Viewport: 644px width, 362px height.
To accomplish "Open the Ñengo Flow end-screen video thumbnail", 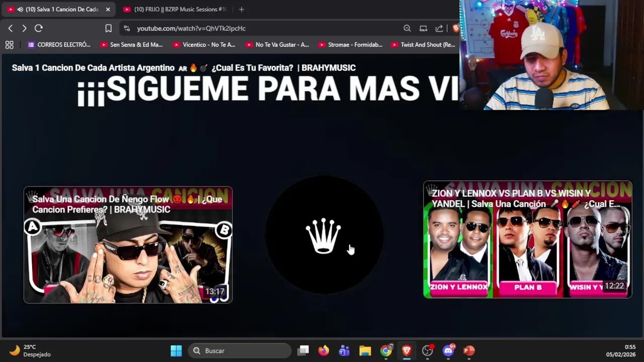I will [128, 245].
